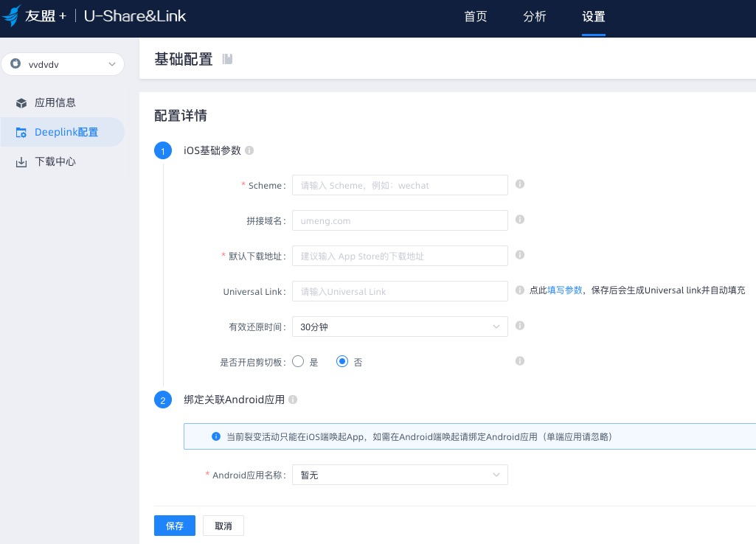The image size is (756, 544).
Task: Select 否 for 是否开启剪切板
Action: (x=341, y=361)
